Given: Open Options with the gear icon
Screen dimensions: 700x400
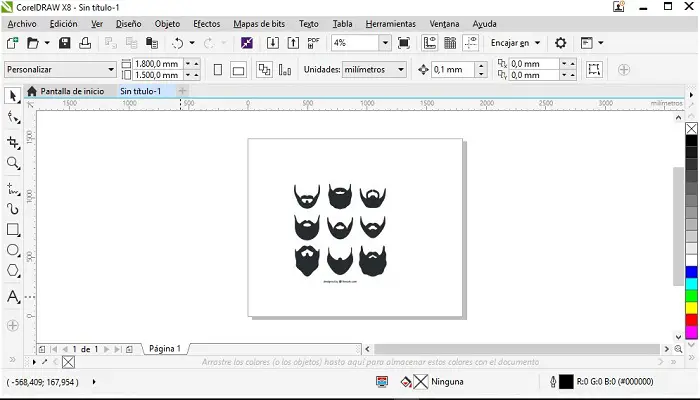Looking at the screenshot, I should click(x=560, y=43).
